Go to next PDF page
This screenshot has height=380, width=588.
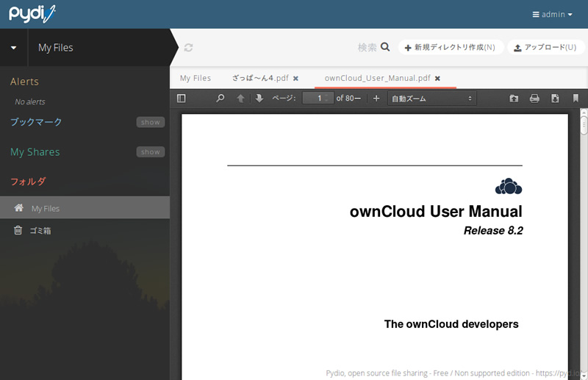click(259, 98)
